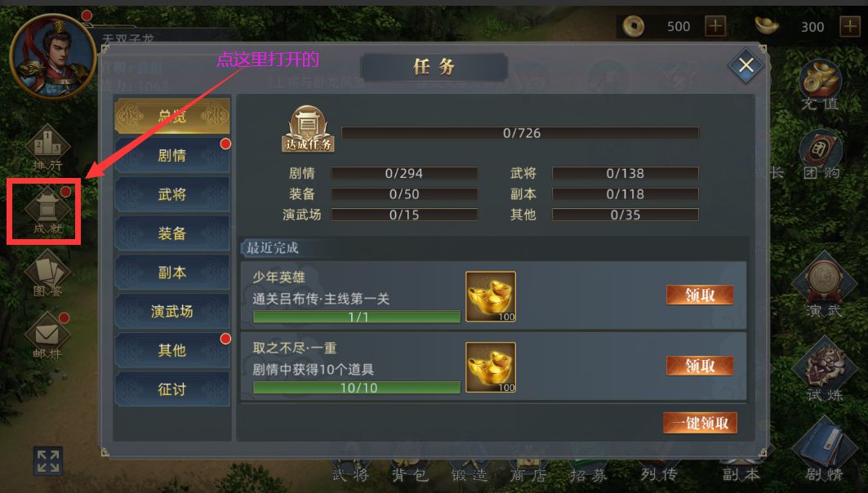Open the 邮件 mail icon

[47, 335]
